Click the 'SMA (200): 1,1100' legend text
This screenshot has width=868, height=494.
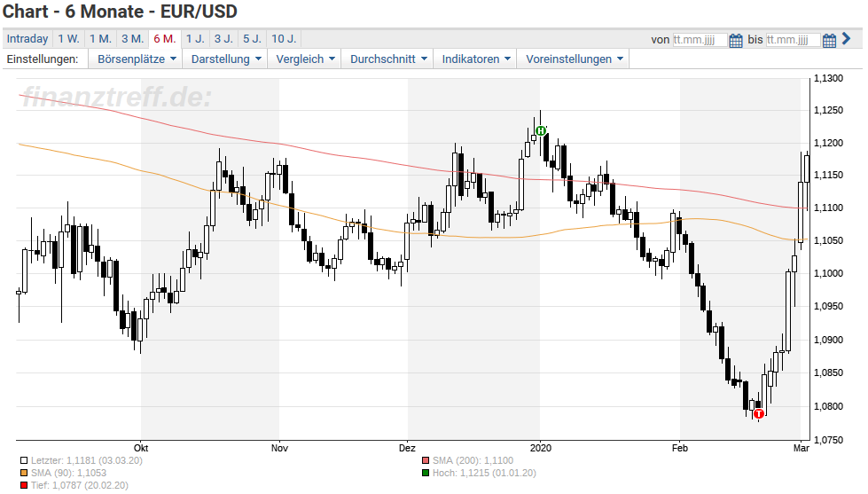(473, 460)
